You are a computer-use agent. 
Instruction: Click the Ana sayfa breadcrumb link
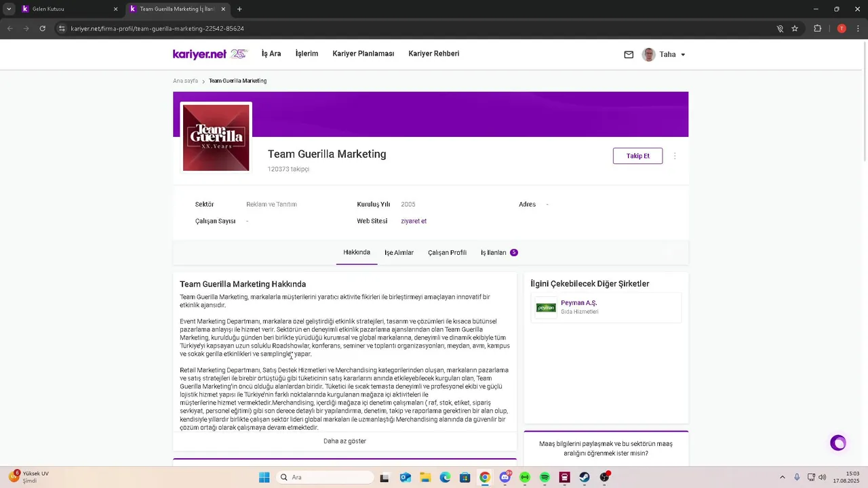click(x=185, y=81)
